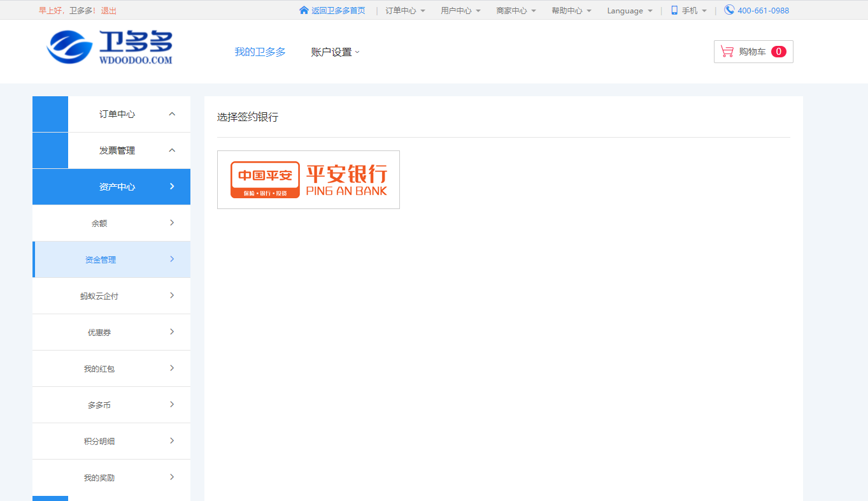This screenshot has height=501, width=868.
Task: Switch to the 我的卫多多 tab
Action: [260, 52]
